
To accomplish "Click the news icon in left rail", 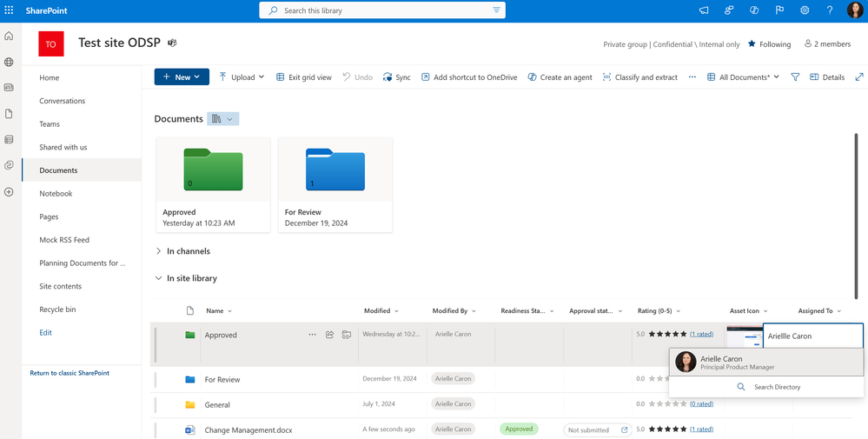I will click(x=9, y=88).
